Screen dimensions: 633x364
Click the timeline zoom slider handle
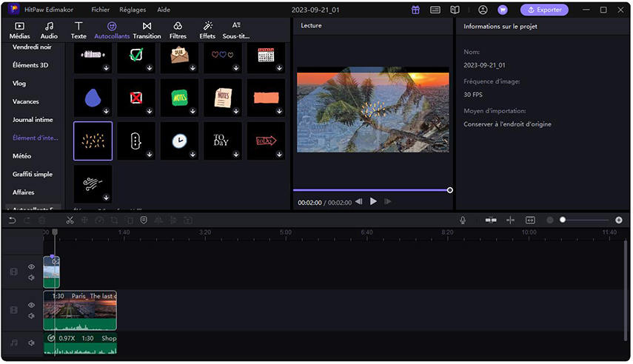coord(563,220)
